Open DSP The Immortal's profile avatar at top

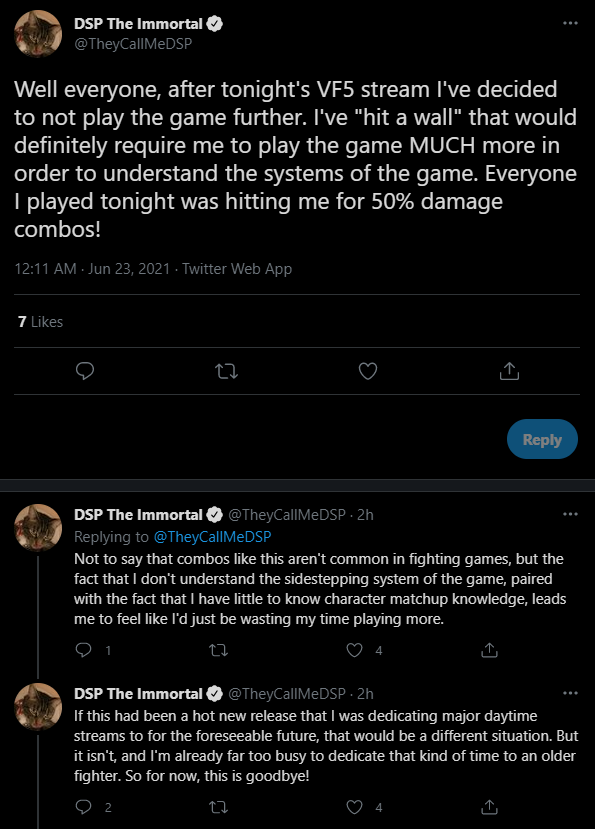coord(38,33)
